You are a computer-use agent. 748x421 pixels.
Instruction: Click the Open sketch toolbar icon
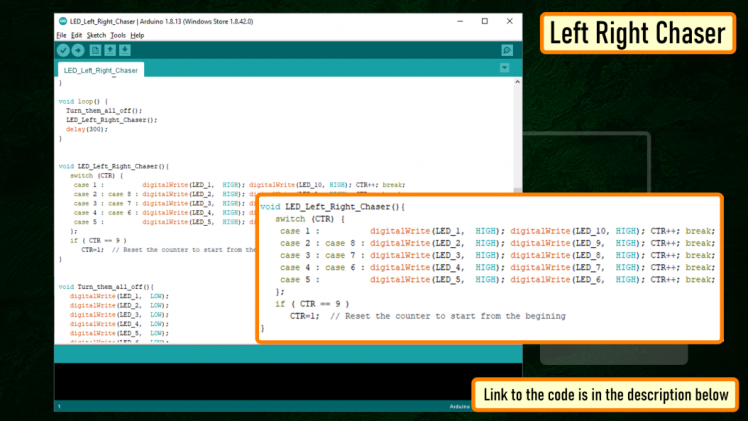click(x=110, y=50)
